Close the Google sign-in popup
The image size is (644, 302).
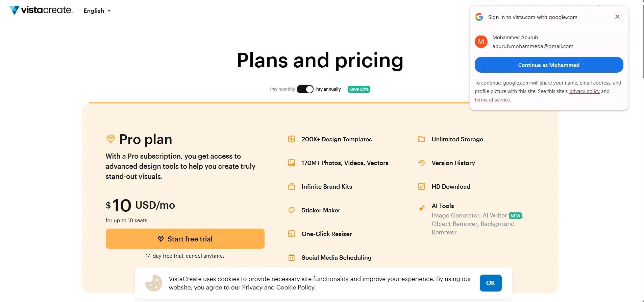coord(617,17)
